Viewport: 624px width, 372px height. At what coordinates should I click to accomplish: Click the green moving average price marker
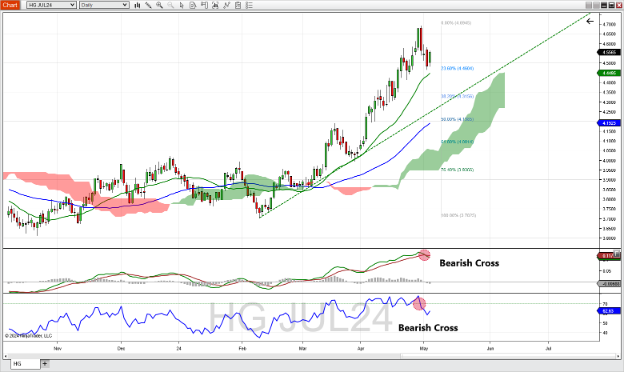click(609, 73)
